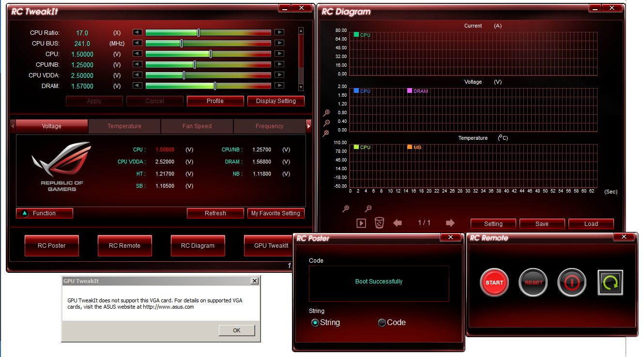Image resolution: width=644 pixels, height=357 pixels.
Task: Click the CPU BUS slider track
Action: [208, 43]
